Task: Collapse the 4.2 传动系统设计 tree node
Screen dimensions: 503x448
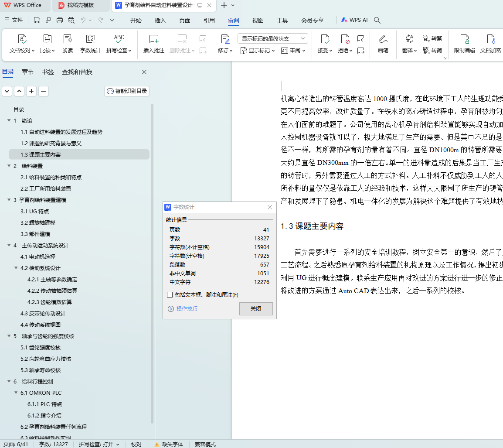Action: [16, 268]
